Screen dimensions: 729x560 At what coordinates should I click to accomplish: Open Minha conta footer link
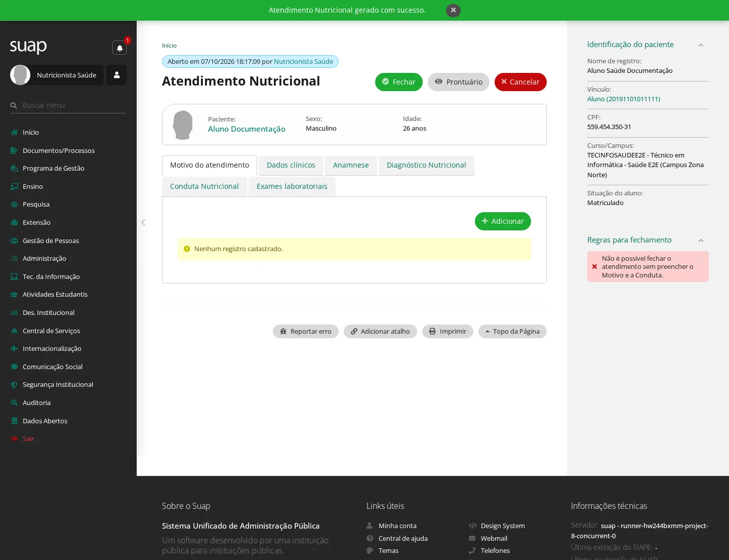click(397, 526)
